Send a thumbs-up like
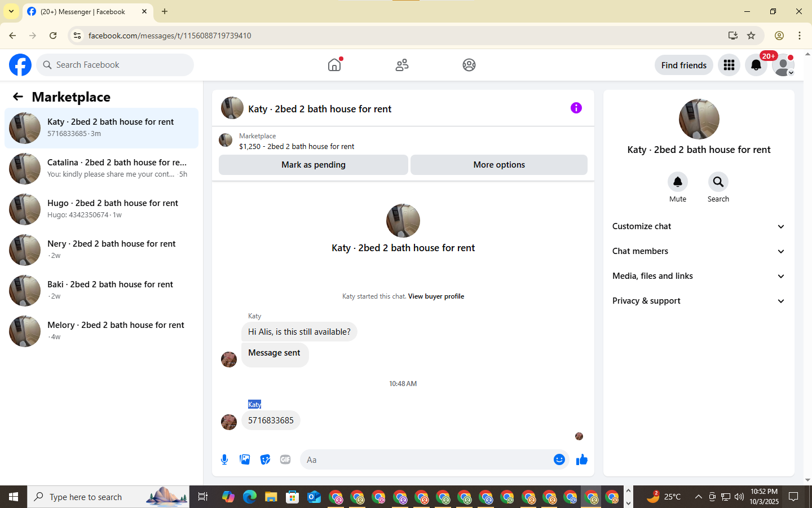The height and width of the screenshot is (508, 812). tap(582, 459)
